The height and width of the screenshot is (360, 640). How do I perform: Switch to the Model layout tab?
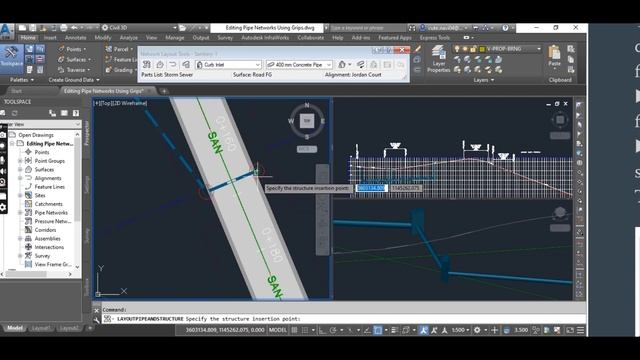pos(15,328)
